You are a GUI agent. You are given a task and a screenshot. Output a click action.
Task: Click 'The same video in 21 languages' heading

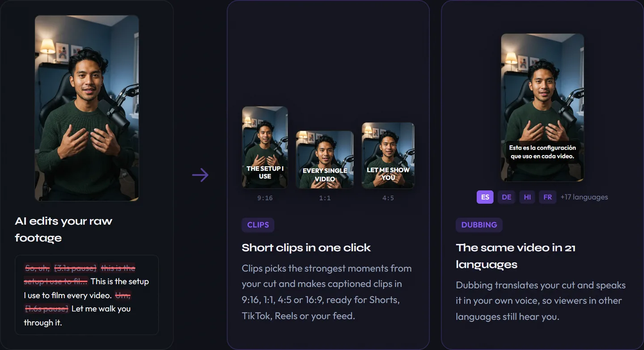point(516,256)
